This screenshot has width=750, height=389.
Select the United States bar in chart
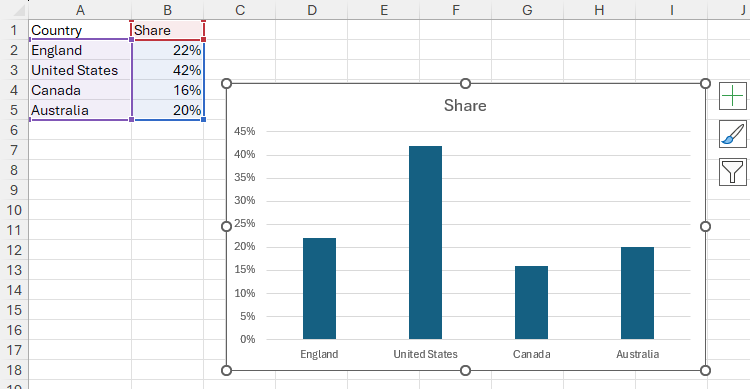(425, 243)
